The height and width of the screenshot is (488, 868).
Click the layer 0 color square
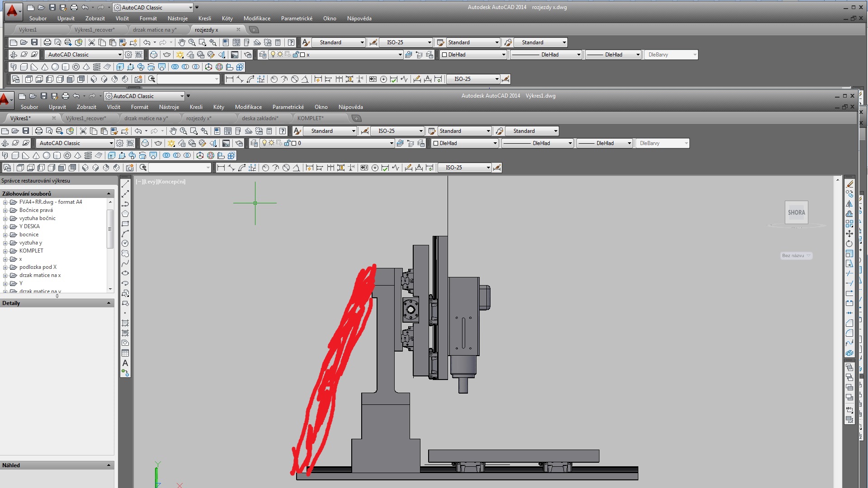[x=294, y=143]
